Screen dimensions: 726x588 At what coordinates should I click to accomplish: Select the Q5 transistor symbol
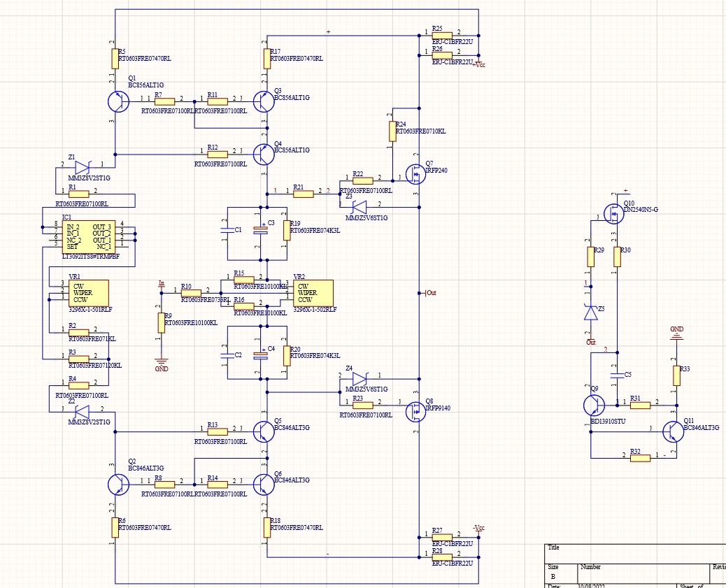(x=264, y=431)
